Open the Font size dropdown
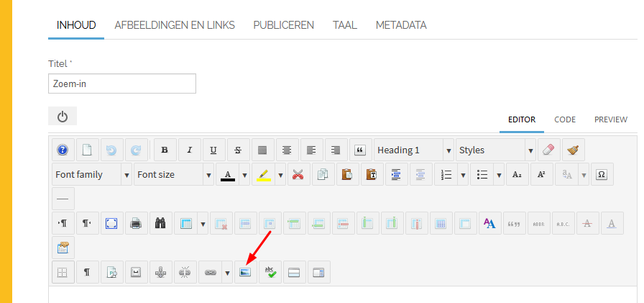 click(173, 175)
